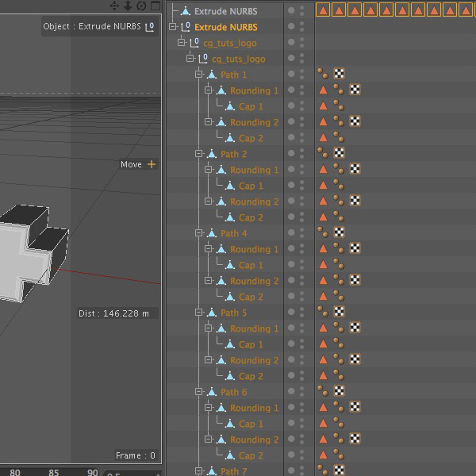Click the viewport zoom camera icon
Viewport: 476px width, 476px height.
(128, 6)
